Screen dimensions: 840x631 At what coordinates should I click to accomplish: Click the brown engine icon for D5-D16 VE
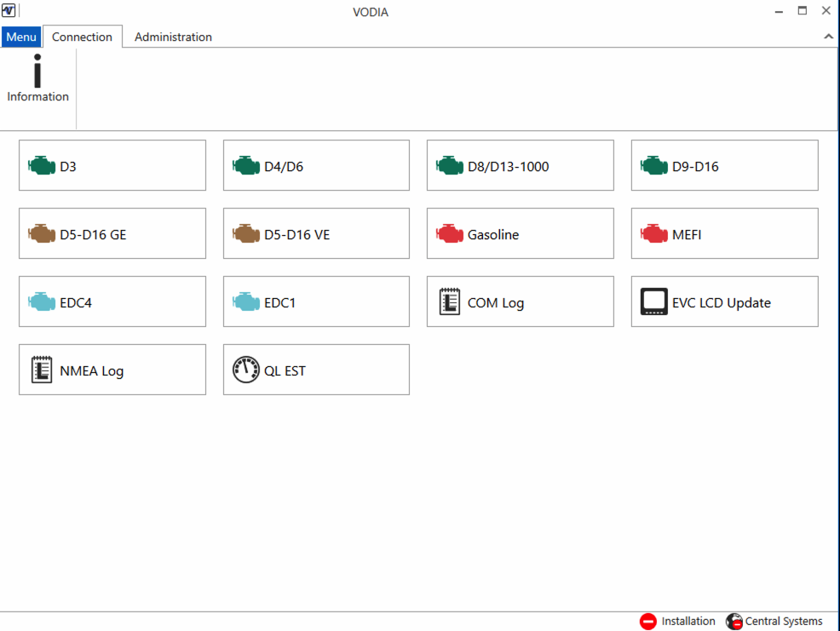click(246, 234)
